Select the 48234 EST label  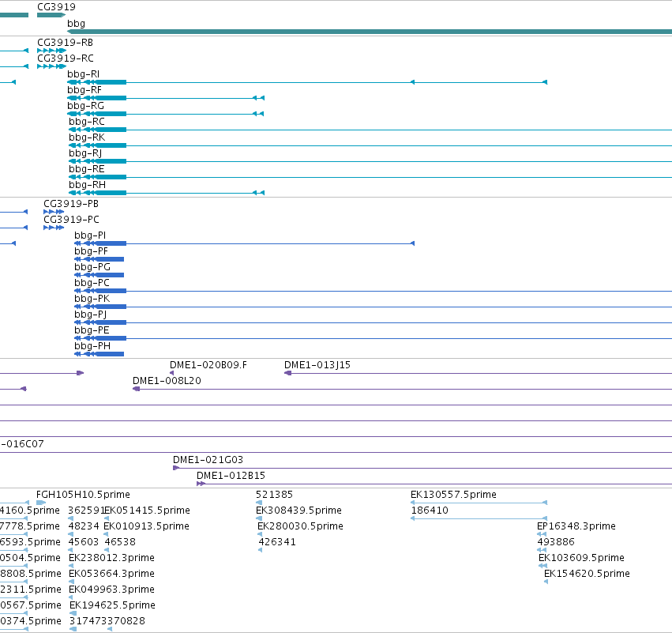[84, 526]
